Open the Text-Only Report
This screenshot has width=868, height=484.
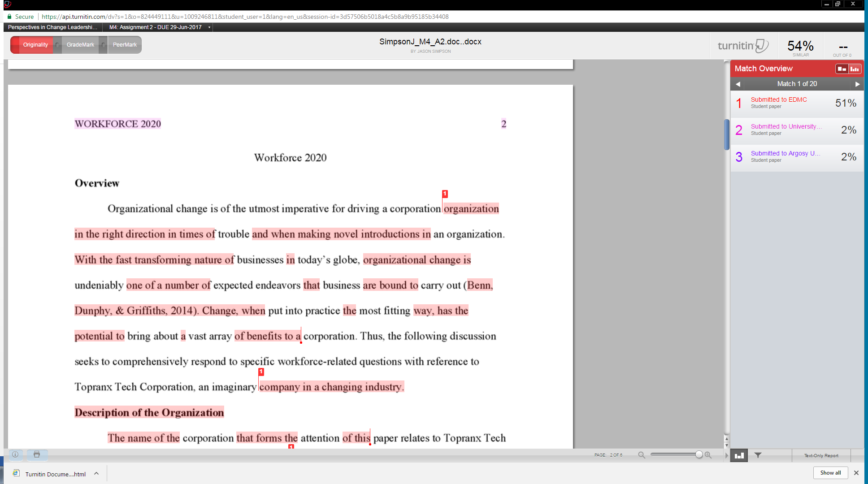(x=821, y=455)
